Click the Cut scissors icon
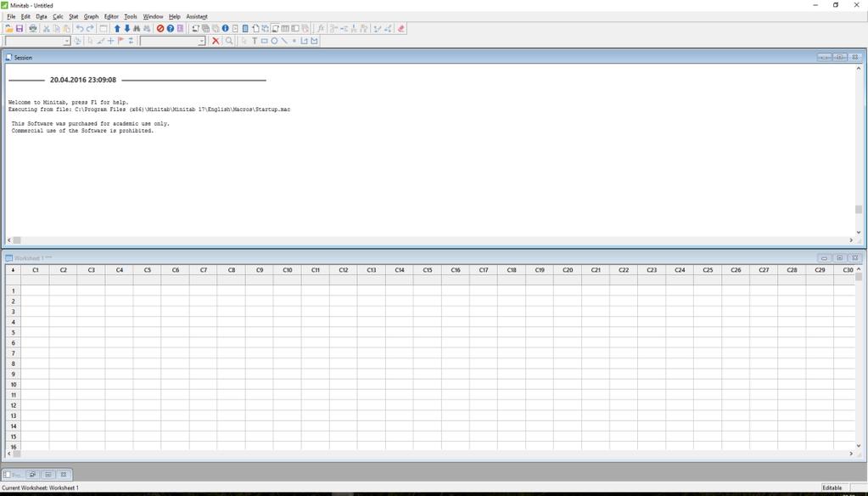This screenshot has height=496, width=868. (x=47, y=28)
